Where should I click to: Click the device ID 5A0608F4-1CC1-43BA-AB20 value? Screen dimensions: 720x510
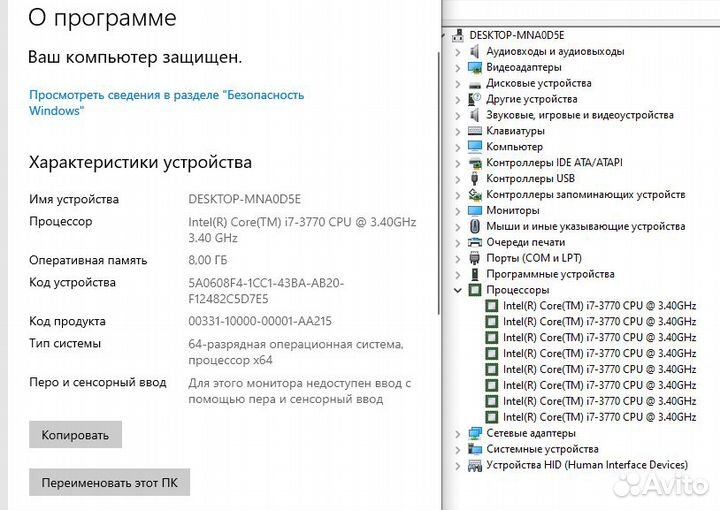click(x=266, y=291)
